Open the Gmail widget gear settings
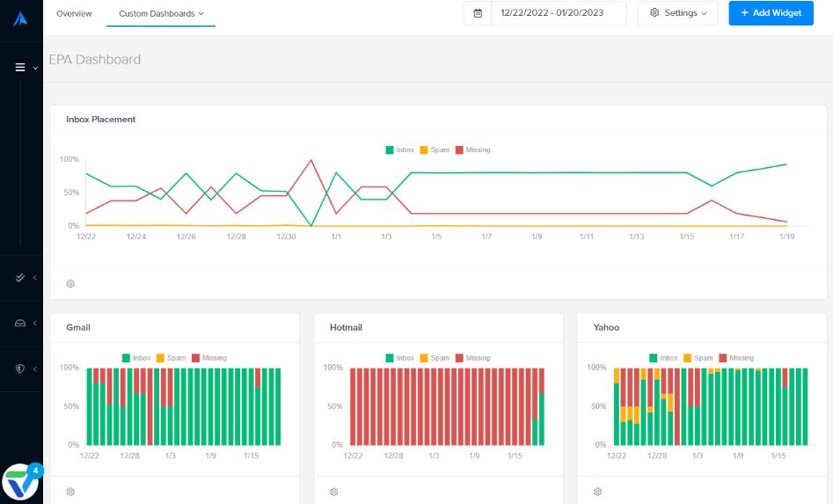The image size is (833, 504). 70,492
